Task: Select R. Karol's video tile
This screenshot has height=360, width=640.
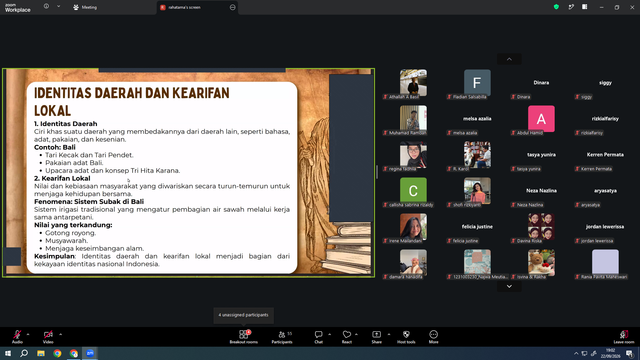Action: (x=477, y=155)
